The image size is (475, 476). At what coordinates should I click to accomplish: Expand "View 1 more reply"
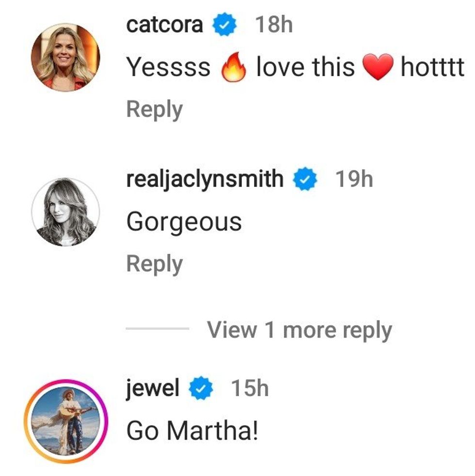pos(299,330)
